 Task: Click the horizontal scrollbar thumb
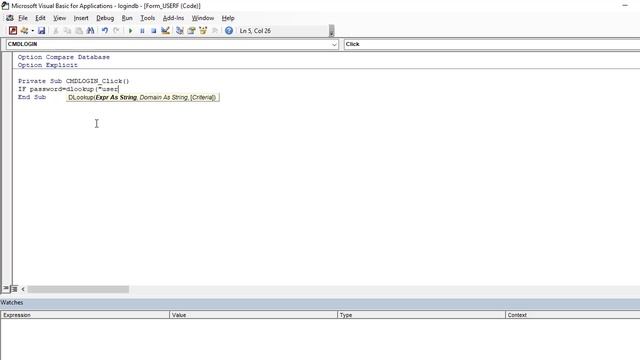(x=78, y=289)
